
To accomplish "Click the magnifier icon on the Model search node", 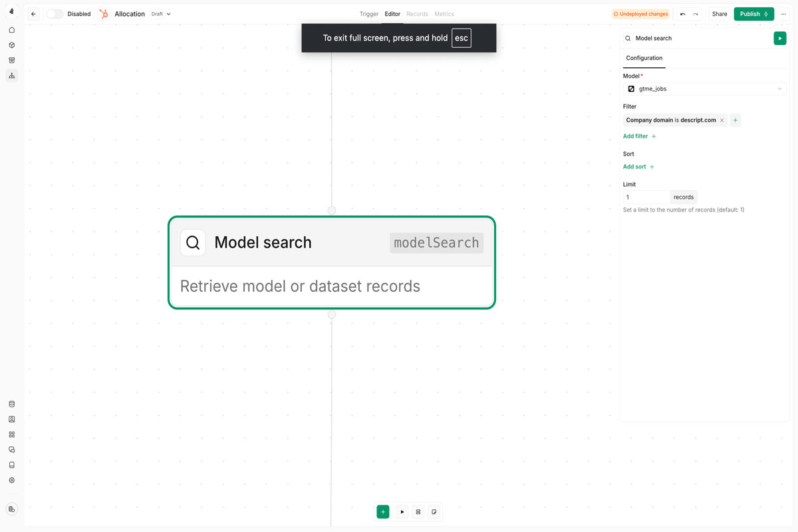I will (193, 243).
